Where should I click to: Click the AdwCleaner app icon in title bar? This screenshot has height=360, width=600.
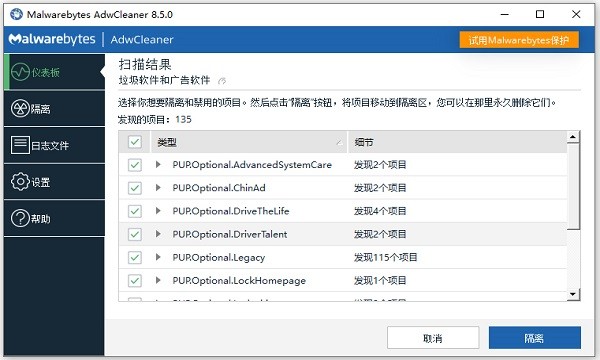coord(16,14)
